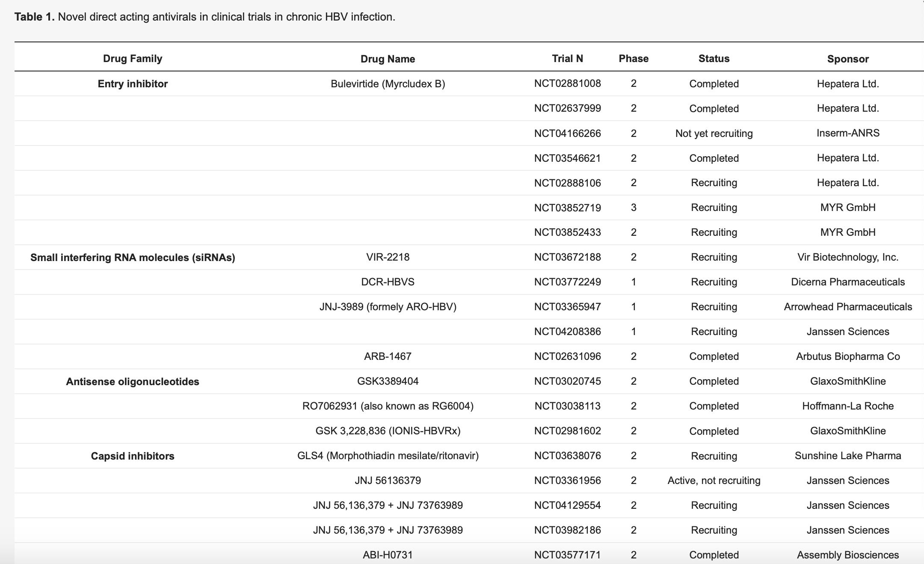Click the 'Sponsor' column header
The image size is (924, 564).
tap(848, 59)
